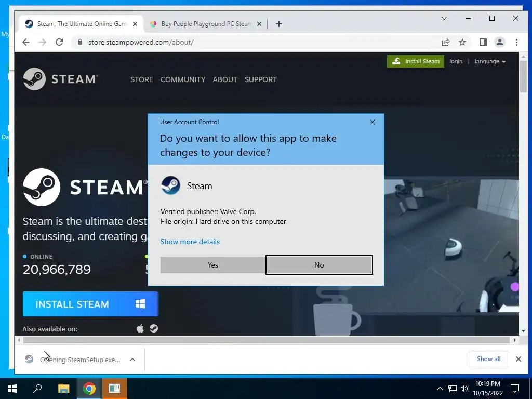Click highlighted app taskbar icon
This screenshot has height=399, width=532.
pyautogui.click(x=114, y=389)
